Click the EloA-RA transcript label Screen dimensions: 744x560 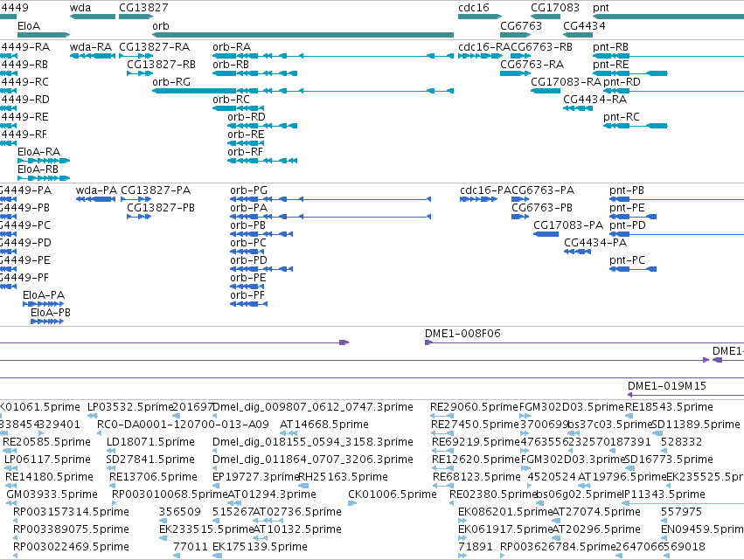pos(39,152)
